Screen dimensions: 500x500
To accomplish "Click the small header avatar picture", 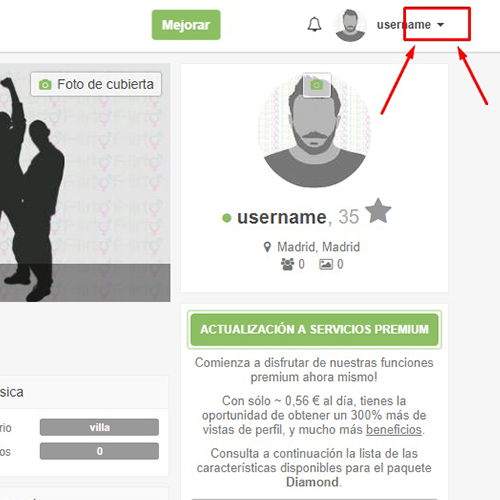I will 350,25.
